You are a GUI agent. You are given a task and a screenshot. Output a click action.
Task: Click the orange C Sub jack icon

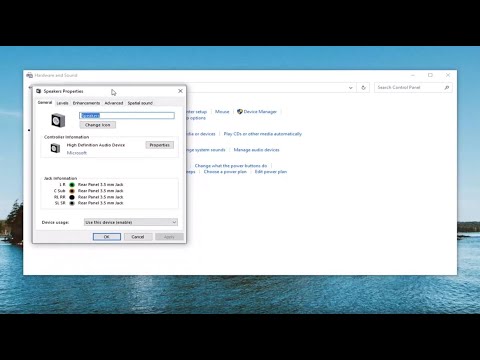(x=72, y=191)
